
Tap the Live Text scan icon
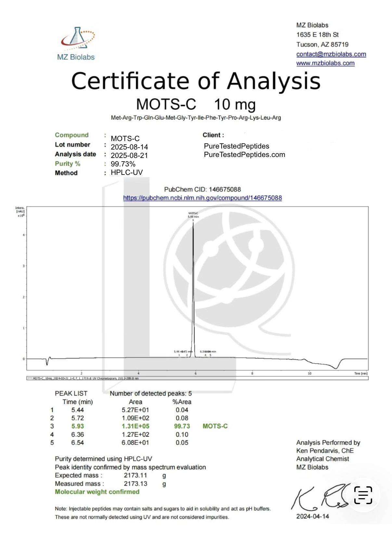[x=363, y=495]
